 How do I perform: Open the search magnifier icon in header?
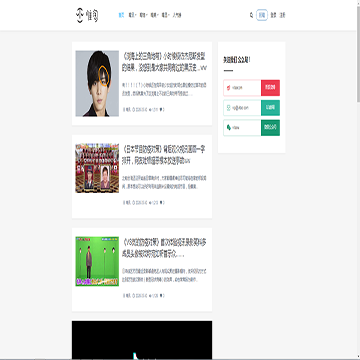(x=251, y=15)
